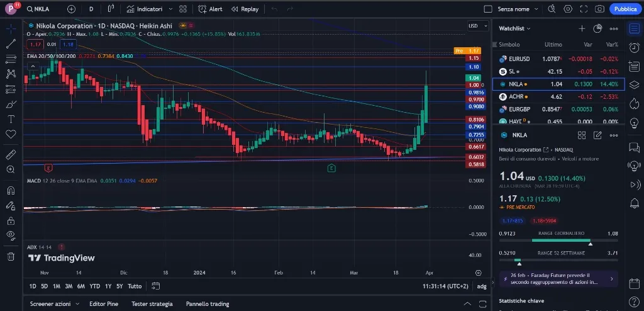
Task: Enter fullscreen chart mode
Action: click(584, 9)
